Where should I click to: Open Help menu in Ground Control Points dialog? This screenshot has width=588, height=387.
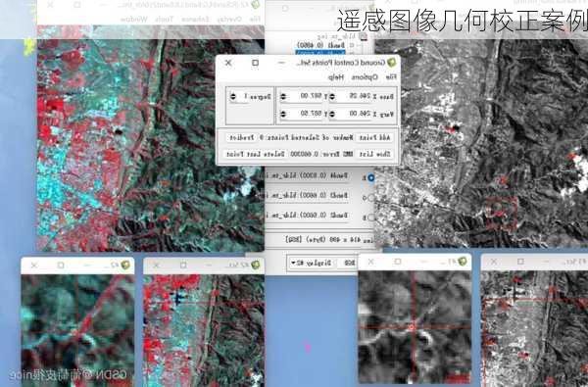(335, 76)
